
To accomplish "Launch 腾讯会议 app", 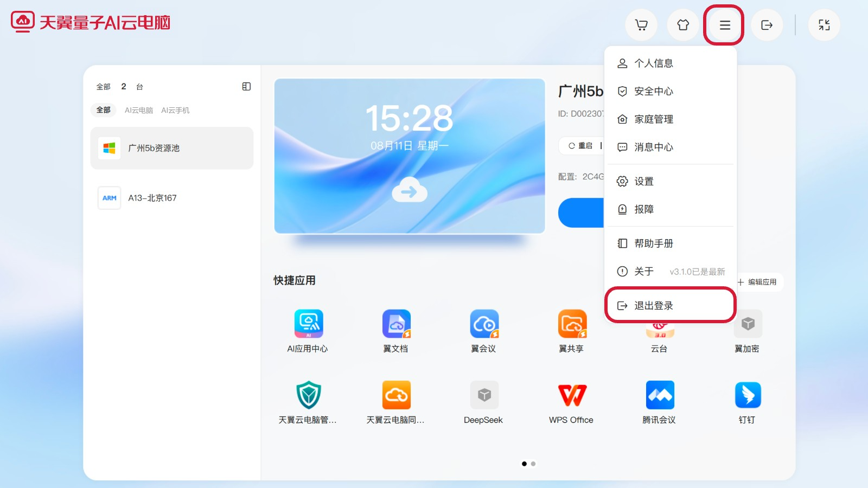I will click(660, 402).
